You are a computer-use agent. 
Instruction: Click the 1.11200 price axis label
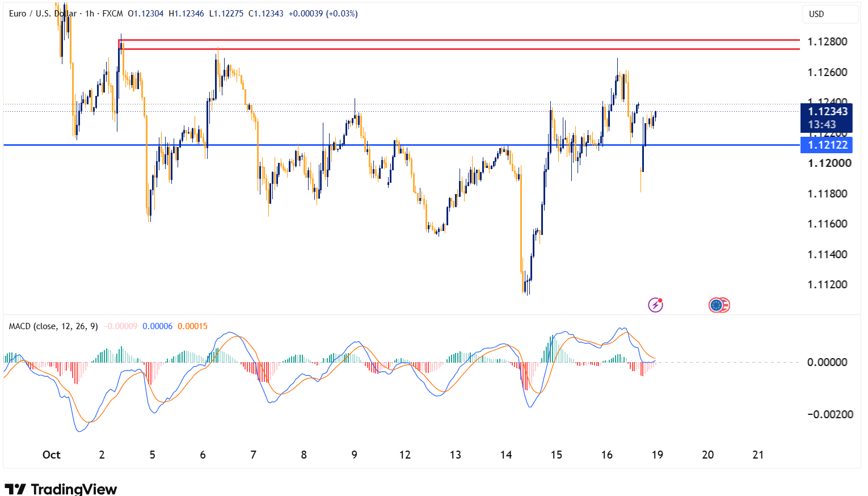pos(827,285)
